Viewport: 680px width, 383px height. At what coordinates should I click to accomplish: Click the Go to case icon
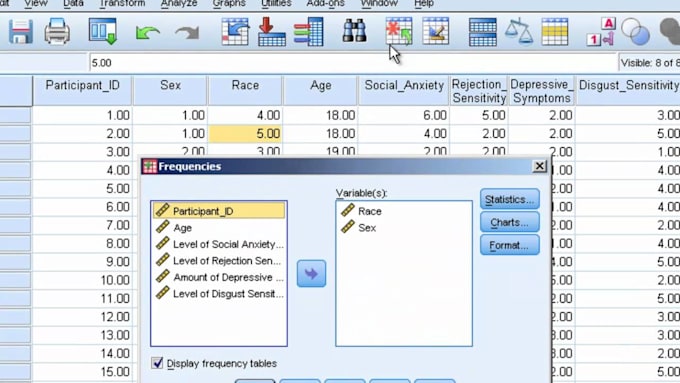pyautogui.click(x=235, y=31)
